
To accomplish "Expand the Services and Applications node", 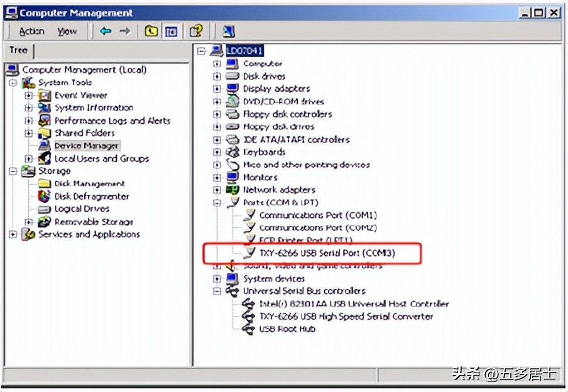I will (13, 234).
